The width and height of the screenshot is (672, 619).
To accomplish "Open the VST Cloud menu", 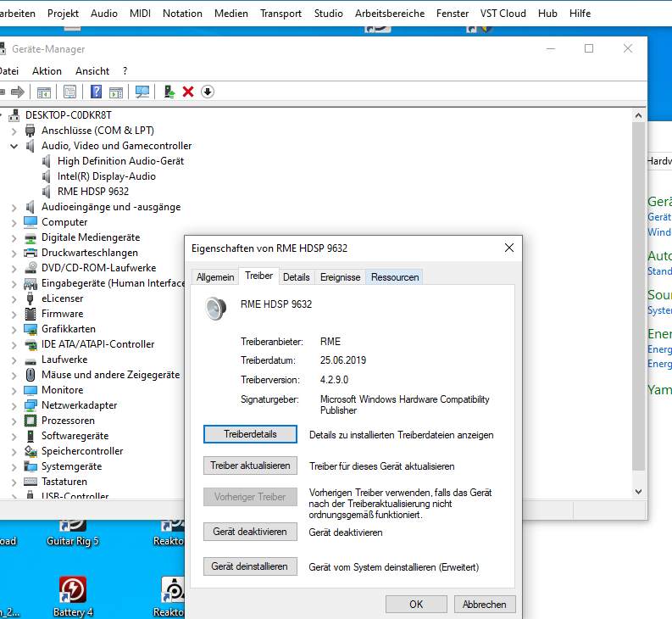I will click(503, 14).
